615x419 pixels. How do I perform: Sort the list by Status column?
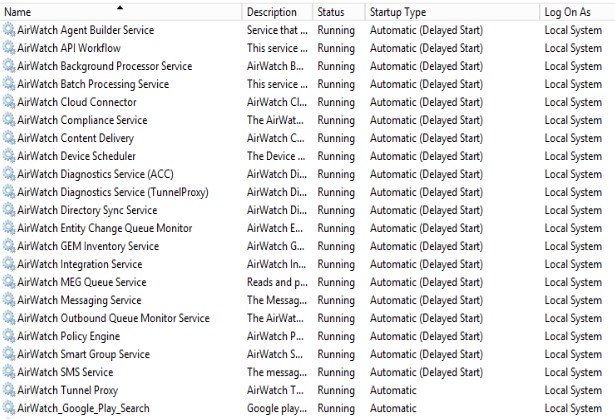(x=331, y=12)
